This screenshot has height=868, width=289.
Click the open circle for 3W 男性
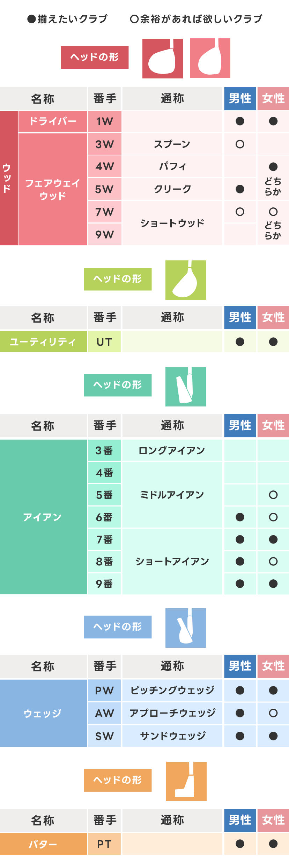[x=240, y=144]
